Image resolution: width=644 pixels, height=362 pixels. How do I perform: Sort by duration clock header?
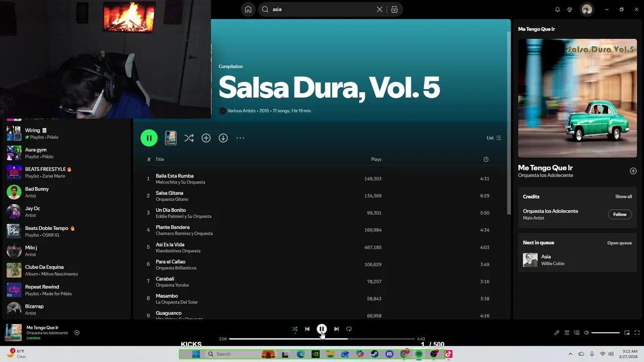click(486, 159)
